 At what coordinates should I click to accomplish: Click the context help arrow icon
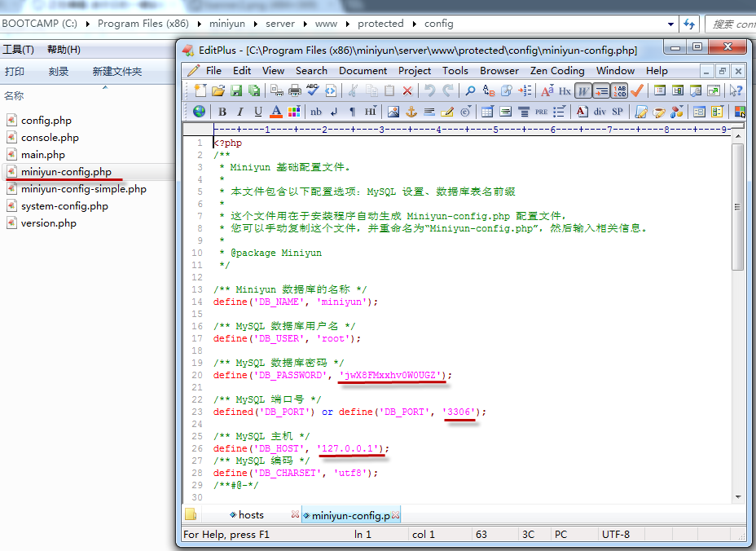(x=736, y=90)
